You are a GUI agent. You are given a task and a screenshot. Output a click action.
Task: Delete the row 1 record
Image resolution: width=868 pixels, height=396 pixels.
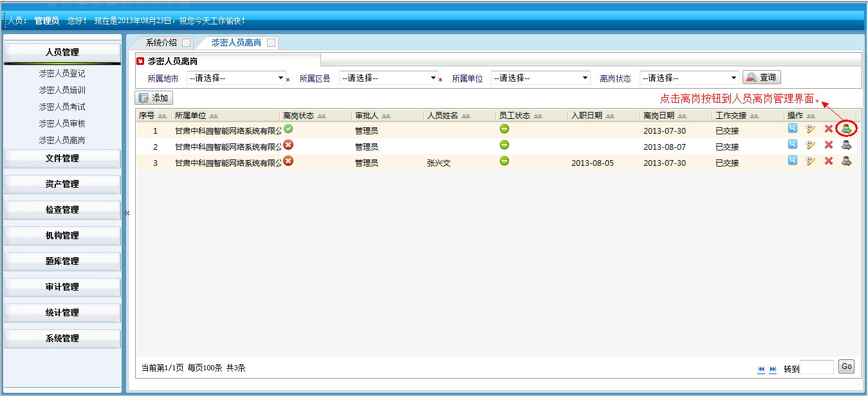point(829,129)
